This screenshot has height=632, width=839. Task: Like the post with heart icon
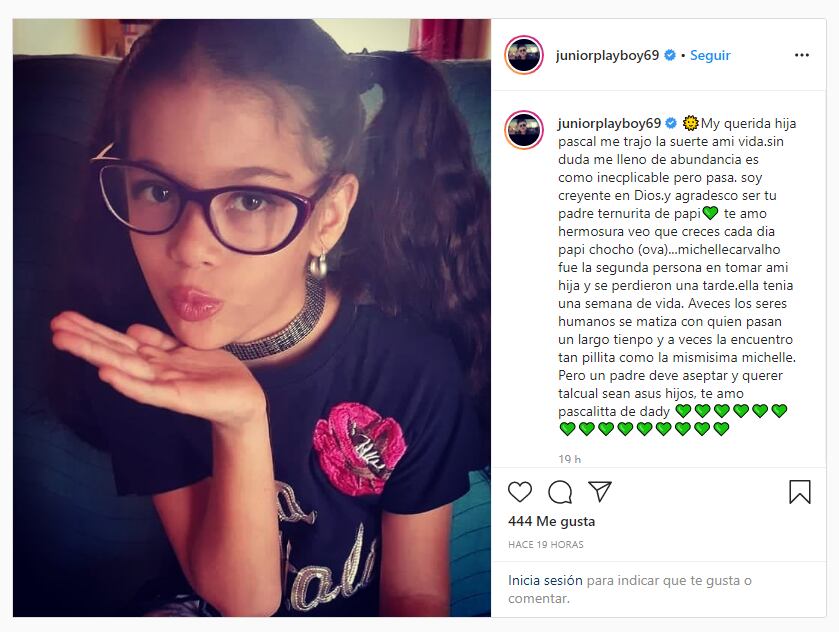click(x=520, y=491)
